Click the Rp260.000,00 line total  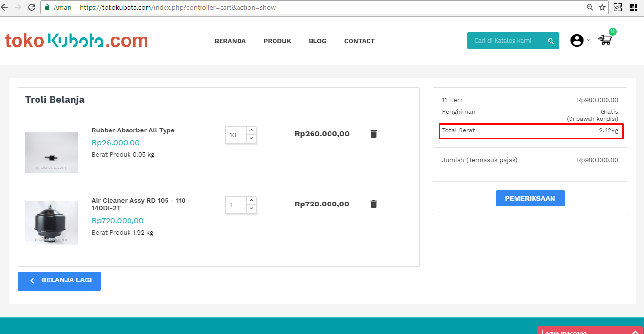[322, 134]
